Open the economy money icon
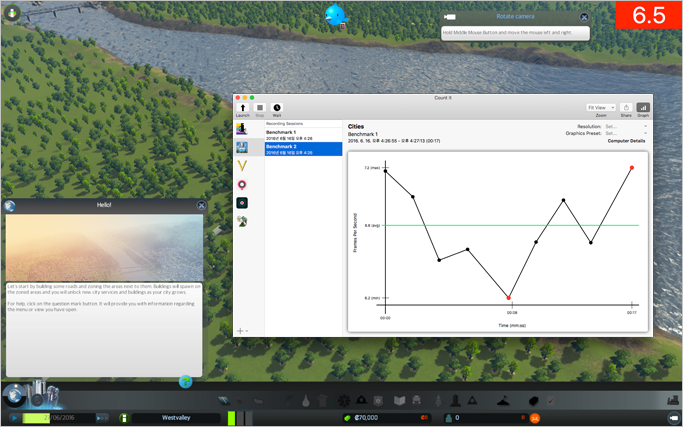 pos(534,400)
